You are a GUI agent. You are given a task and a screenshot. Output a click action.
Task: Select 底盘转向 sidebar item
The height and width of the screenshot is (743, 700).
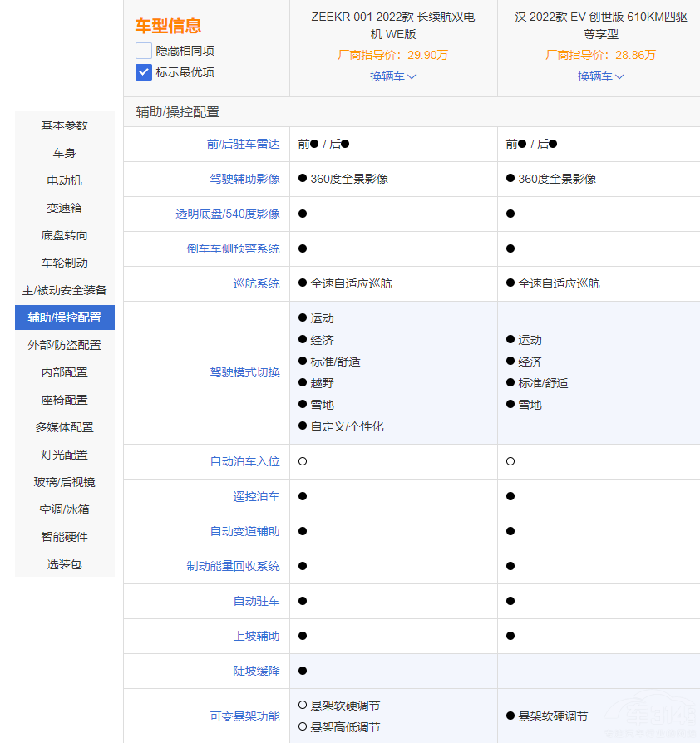[x=65, y=235]
